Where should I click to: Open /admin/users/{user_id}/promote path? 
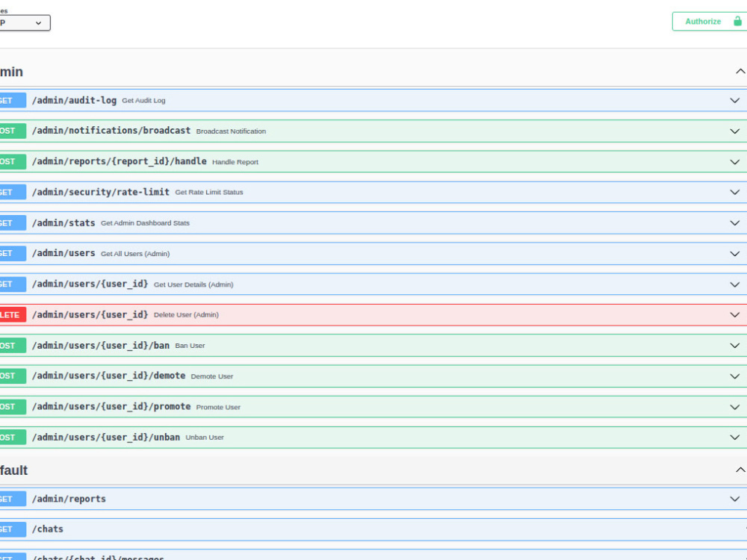click(x=111, y=407)
